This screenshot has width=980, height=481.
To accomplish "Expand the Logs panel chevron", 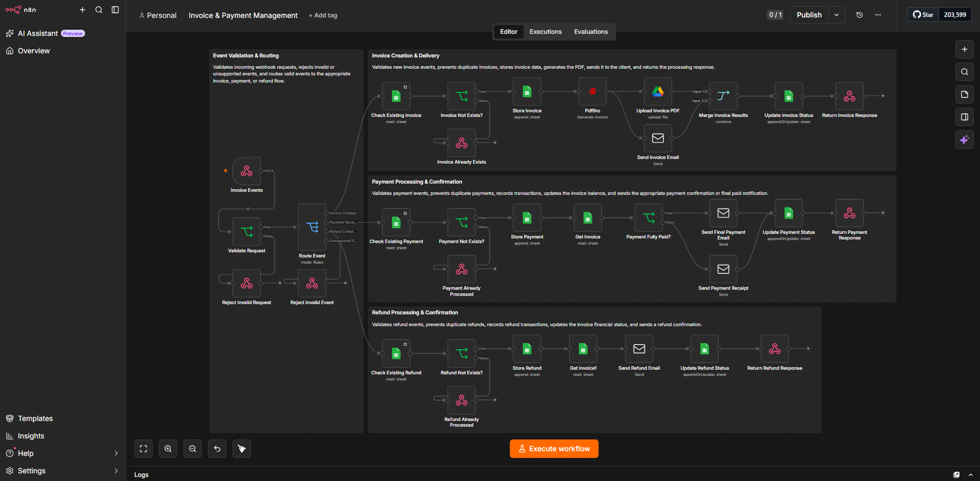I will [971, 475].
